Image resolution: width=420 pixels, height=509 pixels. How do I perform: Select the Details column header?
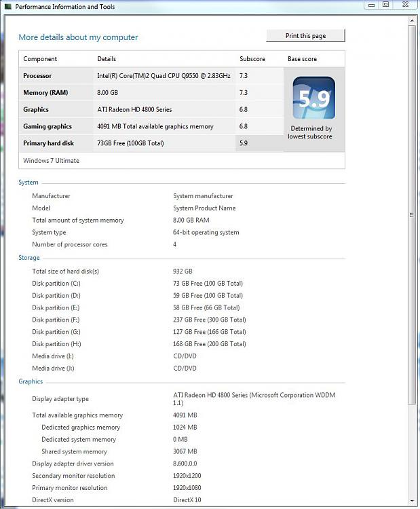click(107, 59)
